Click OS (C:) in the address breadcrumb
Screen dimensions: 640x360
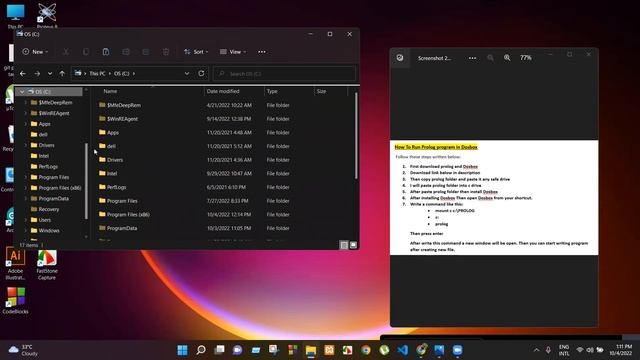coord(122,73)
